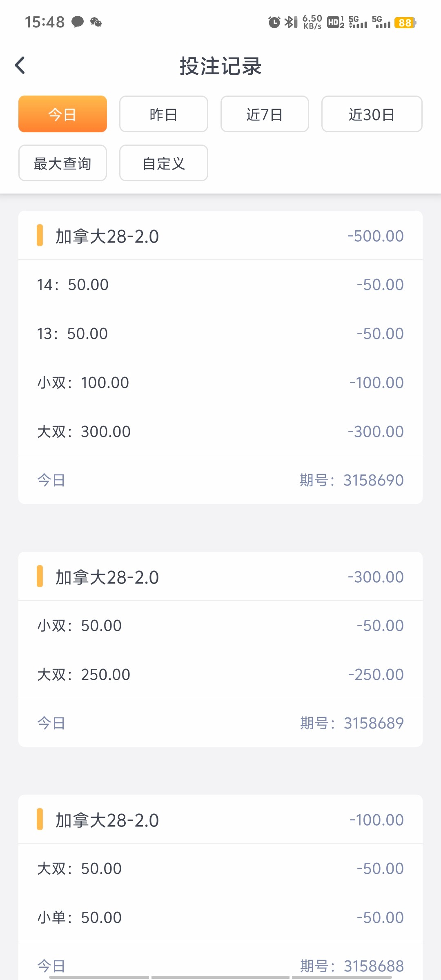Viewport: 441px width, 980px height.
Task: Tap the 期号 3158690 label
Action: point(352,480)
